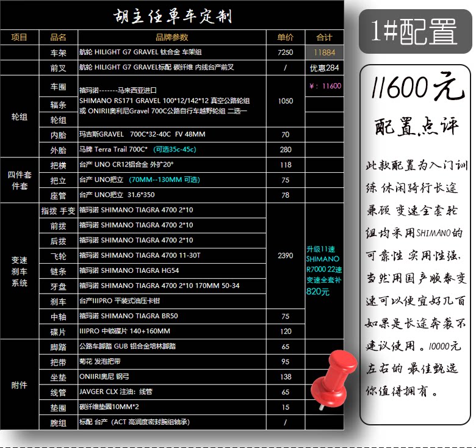Click 公路车脚踏 GUB 铝合金培林脚踏 text
Viewport: 476px width, 448px height.
coord(128,346)
